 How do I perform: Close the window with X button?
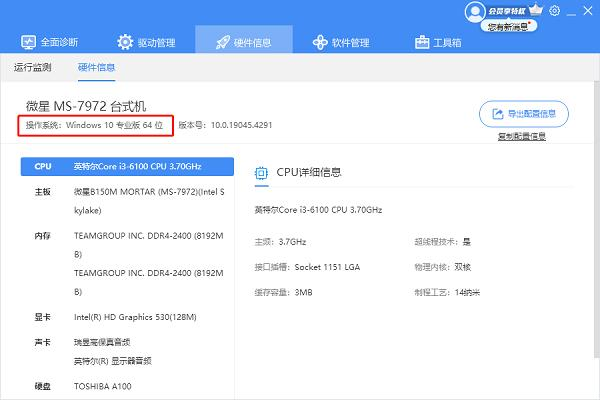pyautogui.click(x=588, y=11)
